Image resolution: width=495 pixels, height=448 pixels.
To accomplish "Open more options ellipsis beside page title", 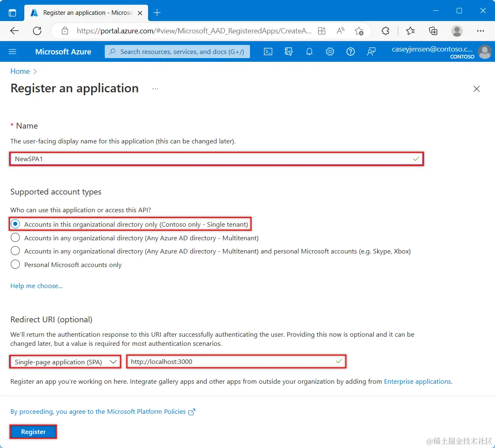I will tap(155, 89).
